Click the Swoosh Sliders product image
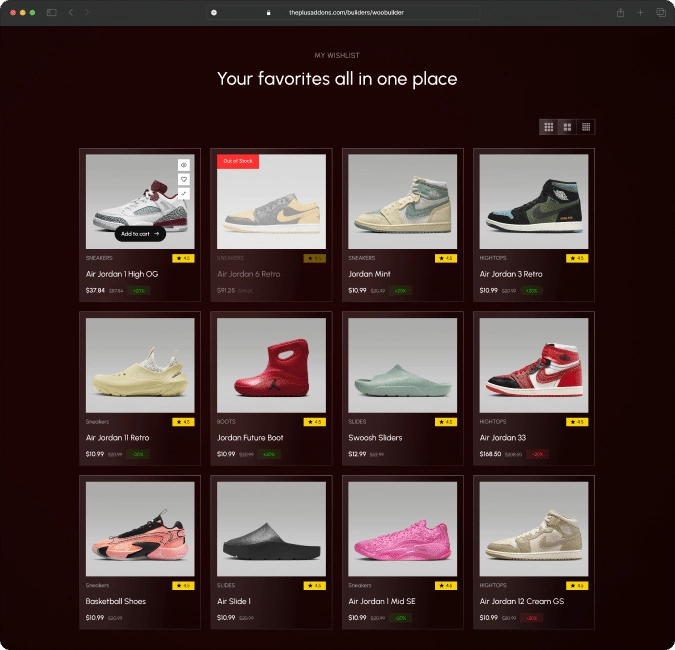Image resolution: width=675 pixels, height=650 pixels. pos(400,365)
